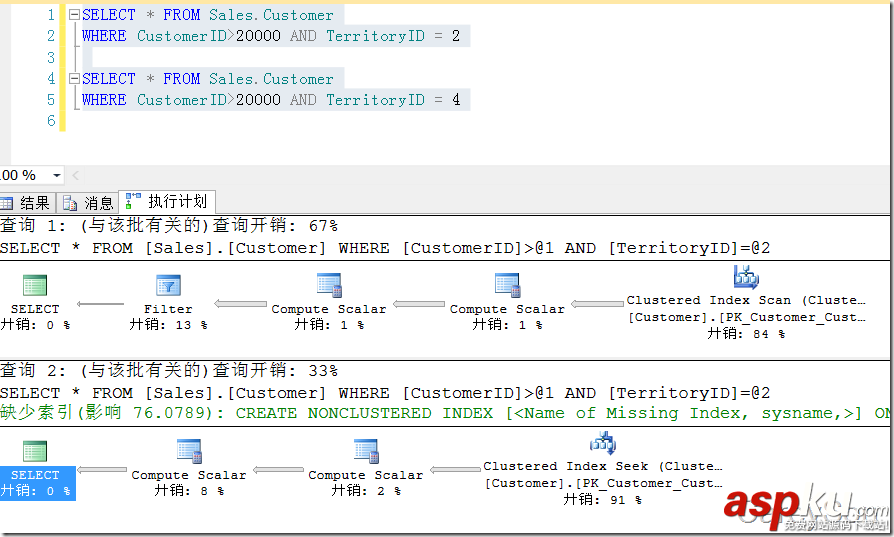Select the Compute Scalar icon with 2% cost

click(365, 452)
